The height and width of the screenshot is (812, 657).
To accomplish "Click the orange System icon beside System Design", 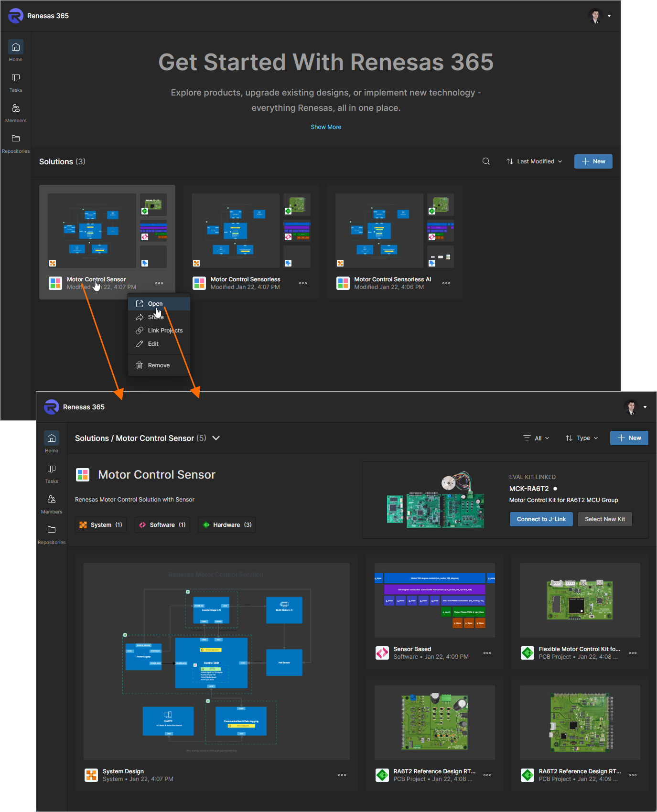I will (x=91, y=775).
